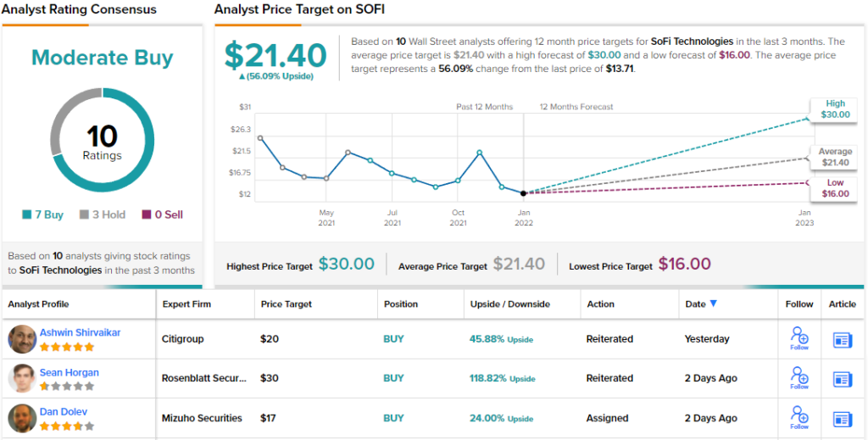Open Rosenblatt analyst article icon
The height and width of the screenshot is (440, 868).
842,379
